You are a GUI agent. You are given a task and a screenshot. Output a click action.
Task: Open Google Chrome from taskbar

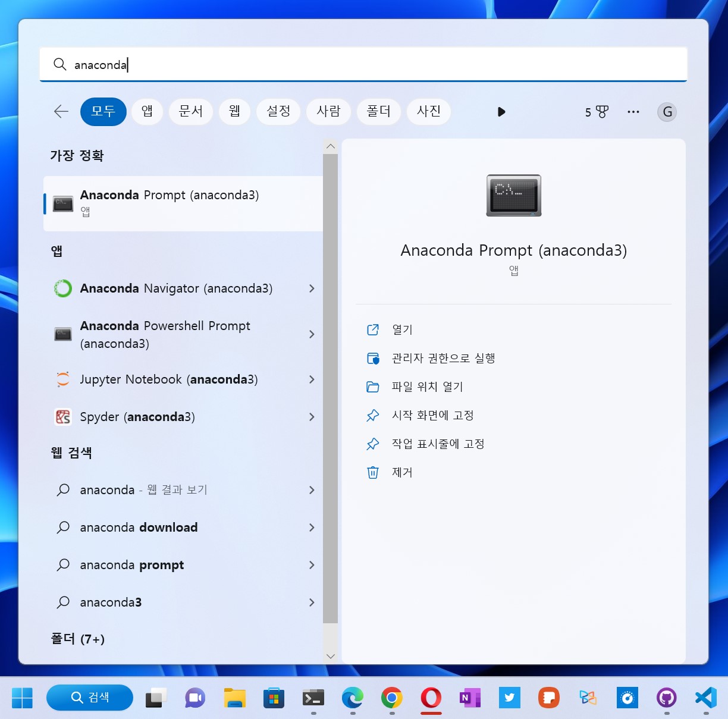coord(392,698)
